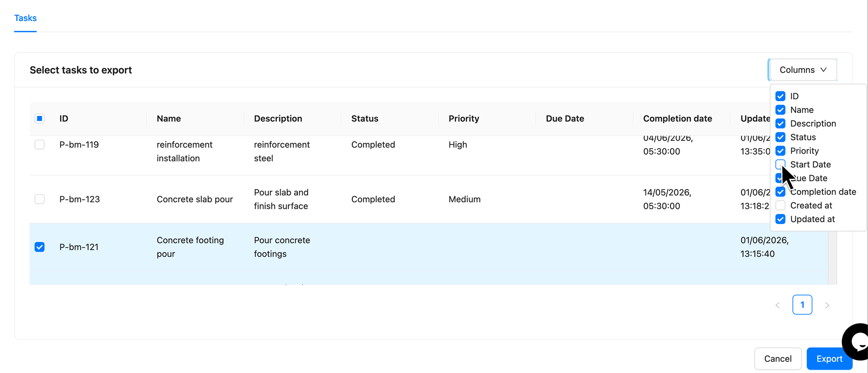Deselect task P-bm-121 checkbox
Image resolution: width=868 pixels, height=373 pixels.
[39, 247]
